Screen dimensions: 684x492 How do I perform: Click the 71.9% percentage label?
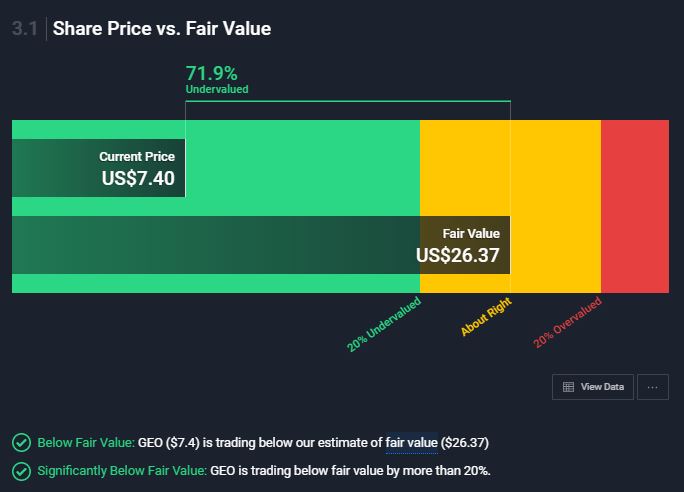click(212, 73)
